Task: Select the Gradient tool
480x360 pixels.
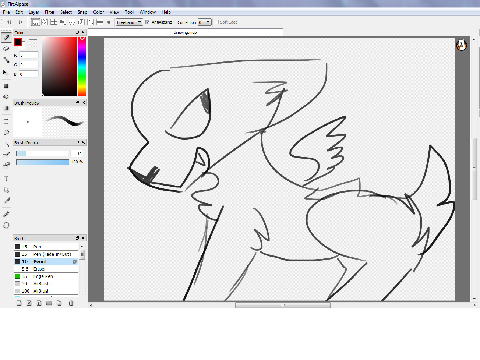Action: pos(6,108)
